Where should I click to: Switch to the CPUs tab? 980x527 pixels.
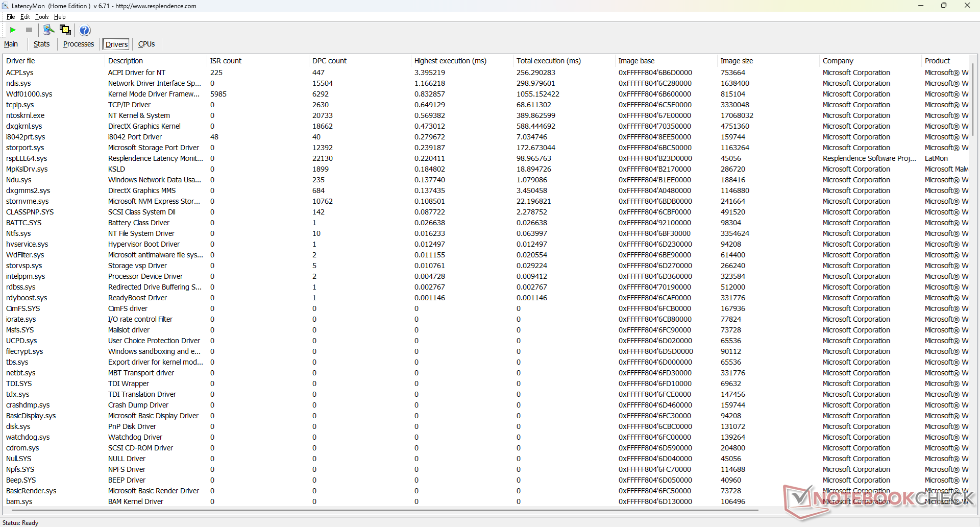click(x=146, y=44)
